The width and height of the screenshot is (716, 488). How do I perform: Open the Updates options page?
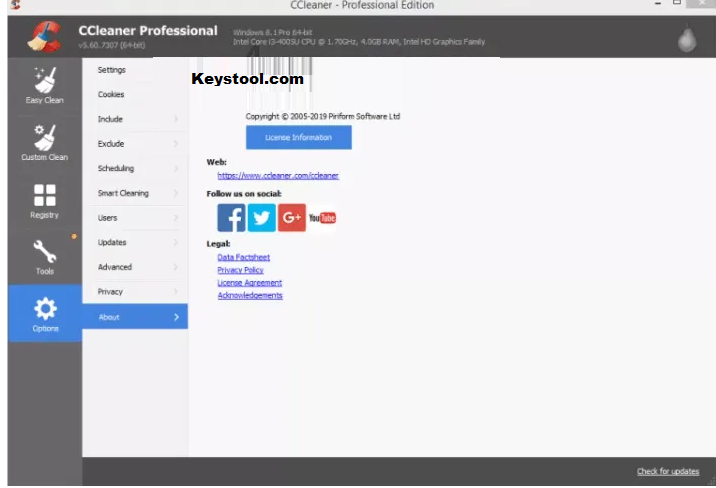[135, 242]
